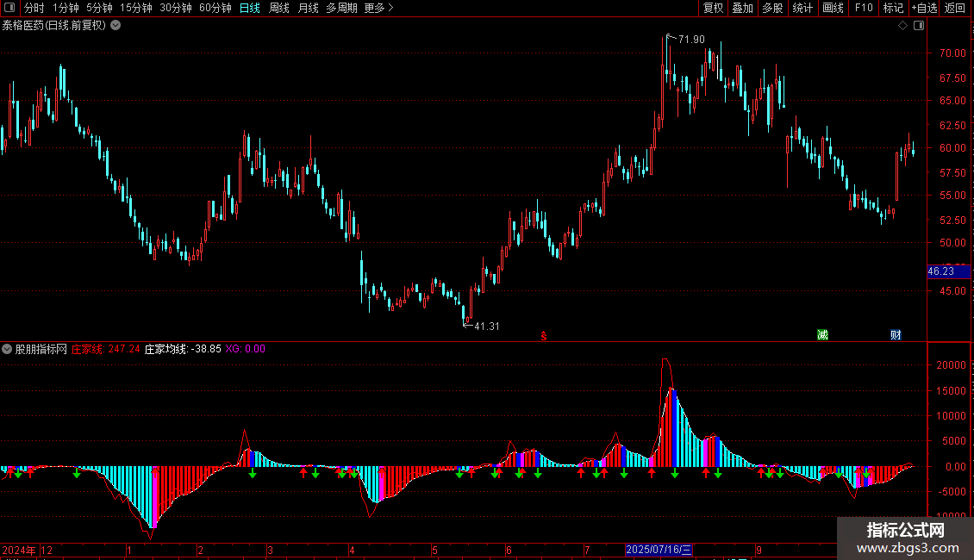Switch to 日线 daily chart
This screenshot has height=560, width=974.
250,8
